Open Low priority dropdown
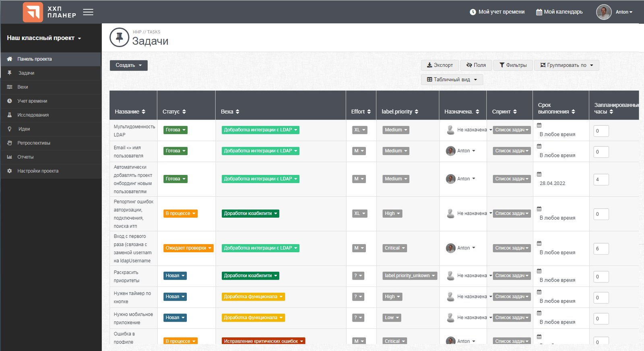644x351 pixels. pyautogui.click(x=392, y=318)
